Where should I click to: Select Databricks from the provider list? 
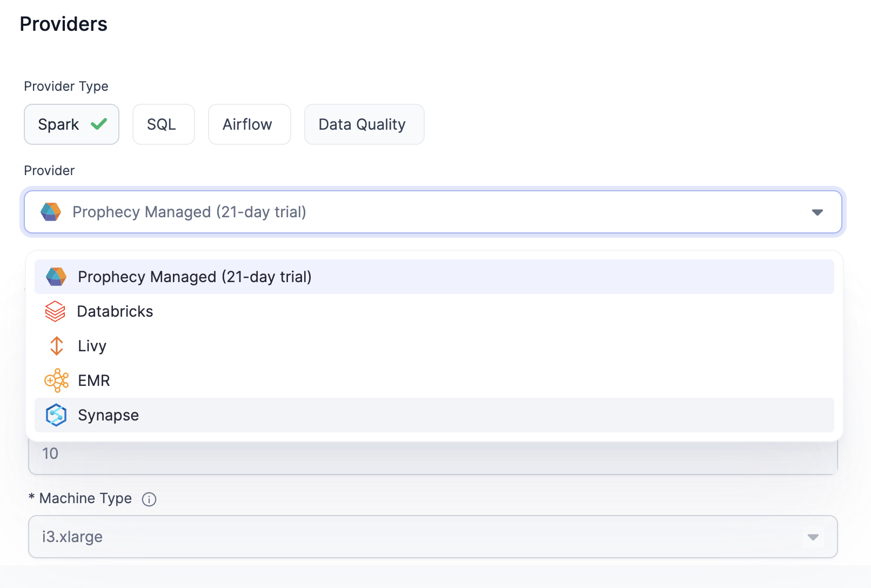[x=434, y=311]
